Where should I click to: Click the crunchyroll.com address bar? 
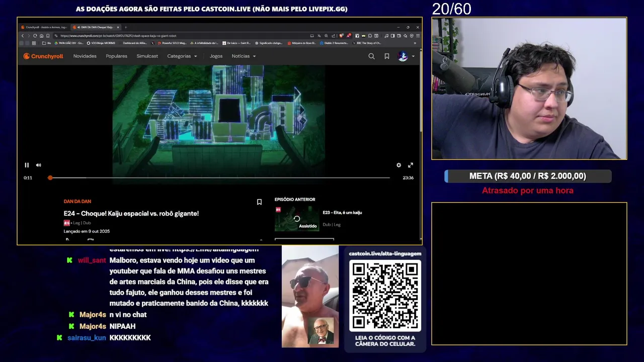(x=181, y=36)
